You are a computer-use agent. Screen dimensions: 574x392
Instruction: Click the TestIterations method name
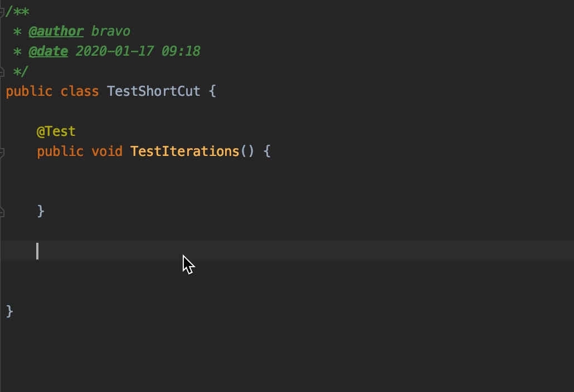pos(184,151)
